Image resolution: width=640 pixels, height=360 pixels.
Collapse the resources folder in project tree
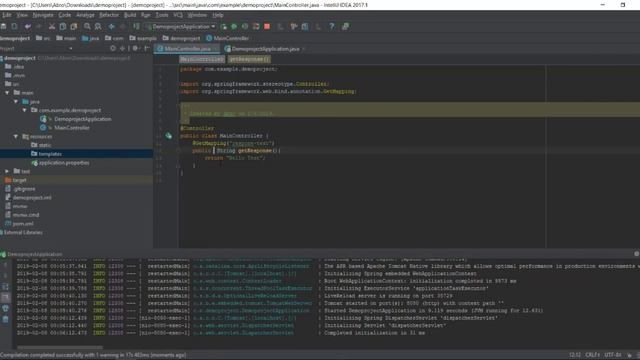[x=16, y=136]
